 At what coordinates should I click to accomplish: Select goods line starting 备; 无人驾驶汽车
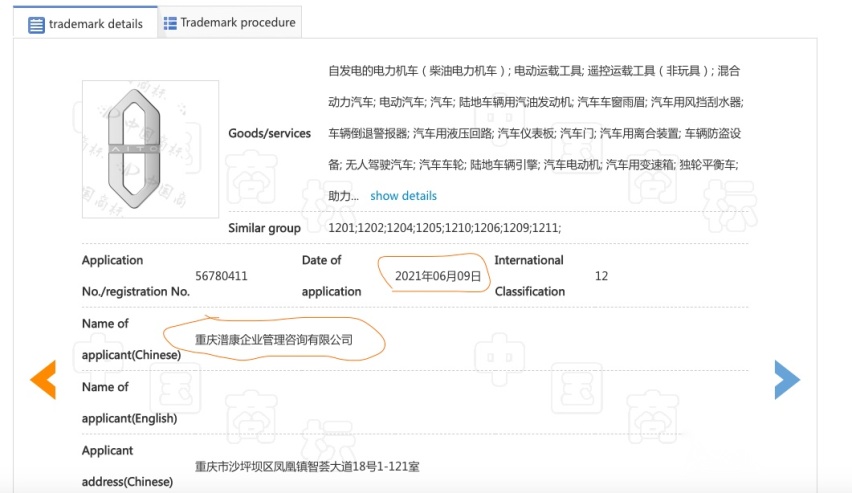(x=534, y=164)
